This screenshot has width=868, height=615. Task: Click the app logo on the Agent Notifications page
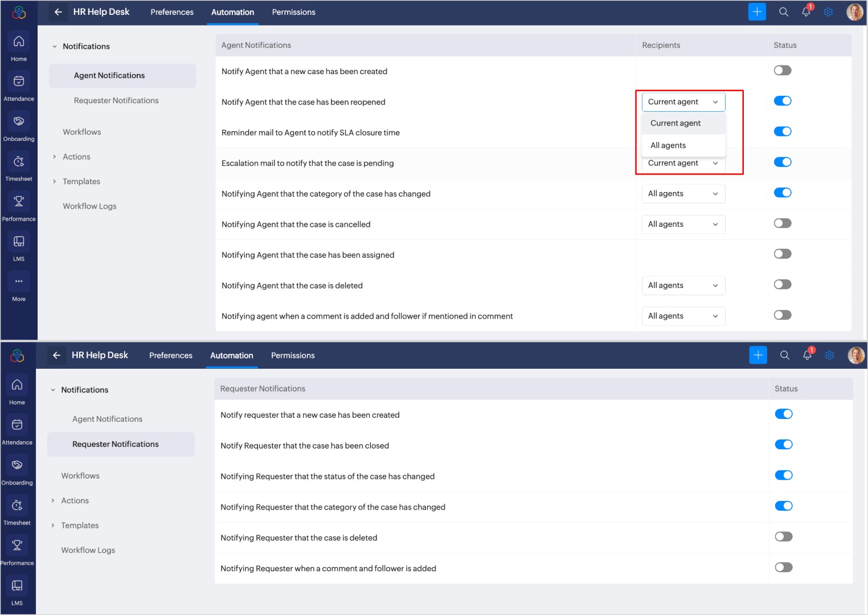click(19, 12)
